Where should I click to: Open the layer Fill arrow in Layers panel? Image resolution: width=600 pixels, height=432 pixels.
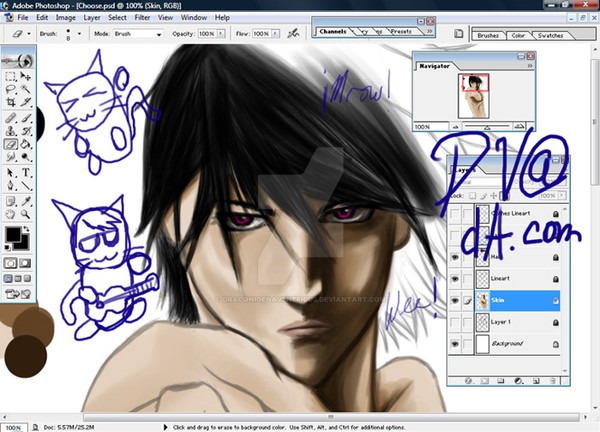[562, 196]
